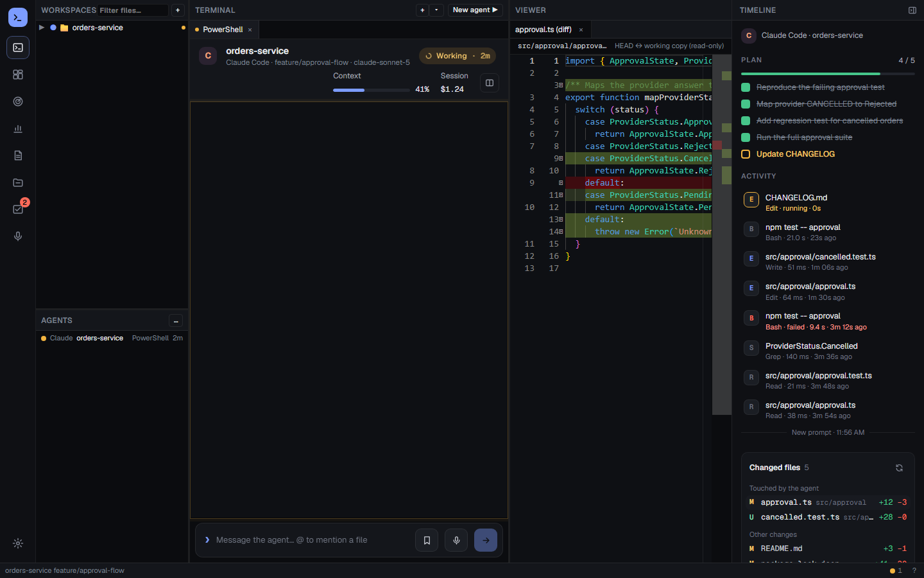Focus the Message the agent input
This screenshot has height=578, width=924.
(x=311, y=540)
